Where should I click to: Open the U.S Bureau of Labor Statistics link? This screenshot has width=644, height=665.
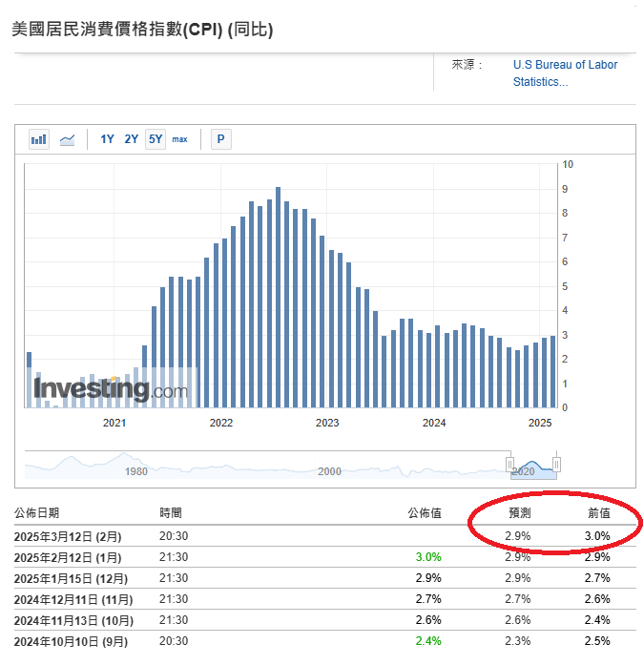click(x=565, y=73)
